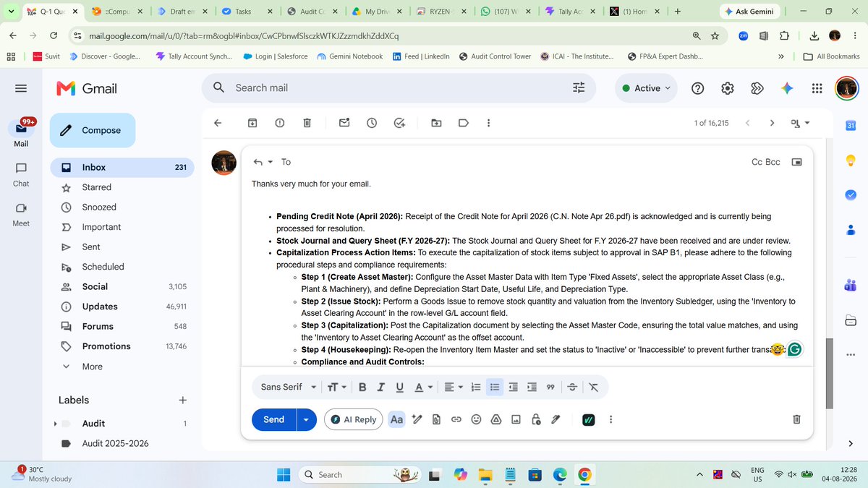Toggle strikethrough formatting

click(572, 387)
